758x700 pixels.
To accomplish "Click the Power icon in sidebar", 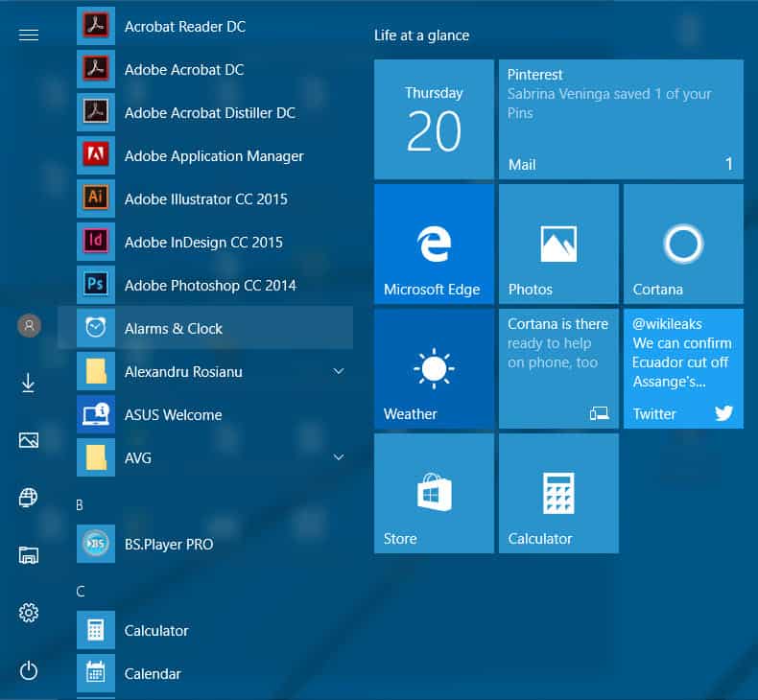I will click(29, 670).
